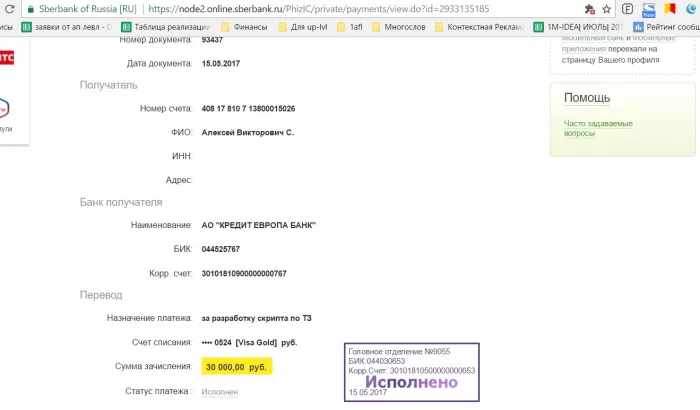Screen dimensions: 700x410
Task: Open bookmark 'Рейтинг сообщ'
Action: click(666, 27)
